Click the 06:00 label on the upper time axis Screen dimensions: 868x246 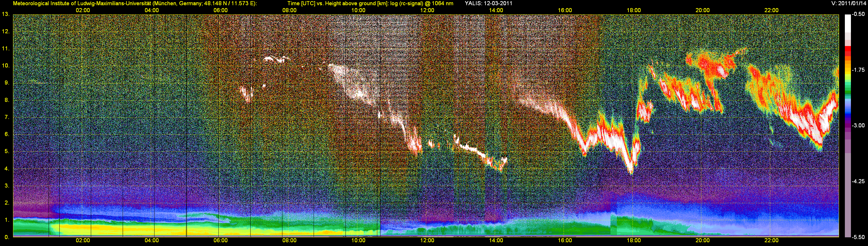[x=221, y=10]
